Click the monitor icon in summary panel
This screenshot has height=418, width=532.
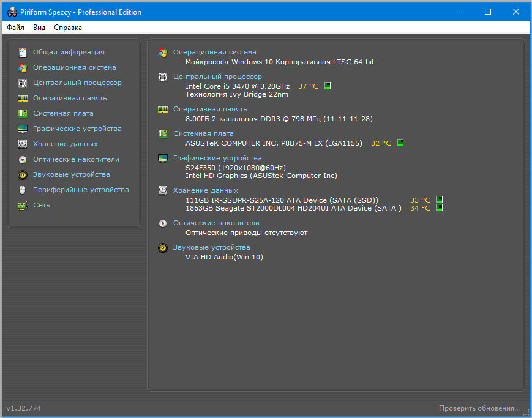[x=163, y=158]
